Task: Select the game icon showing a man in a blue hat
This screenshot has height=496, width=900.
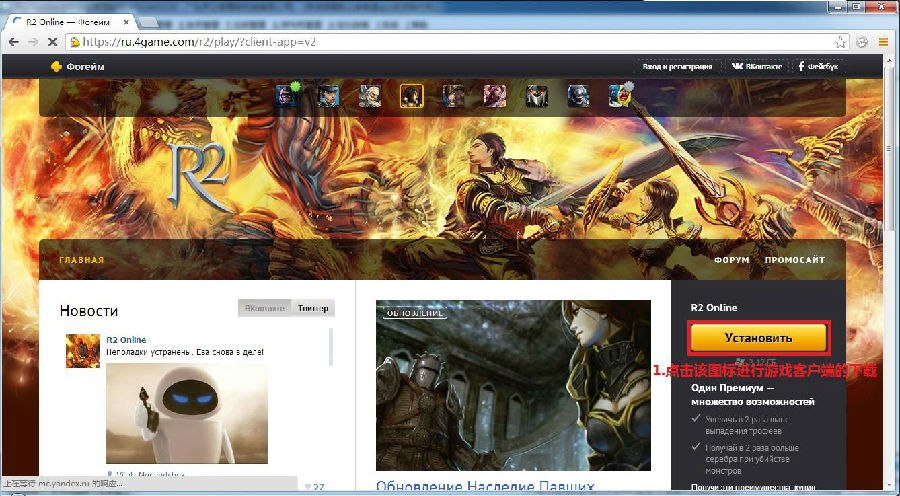Action: [x=328, y=96]
